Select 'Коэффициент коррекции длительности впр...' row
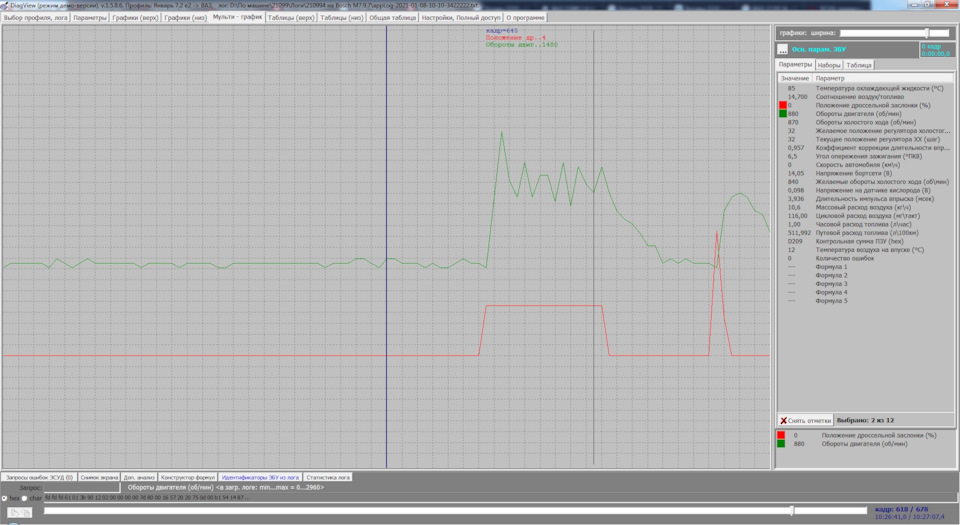The width and height of the screenshot is (960, 525). 866,148
